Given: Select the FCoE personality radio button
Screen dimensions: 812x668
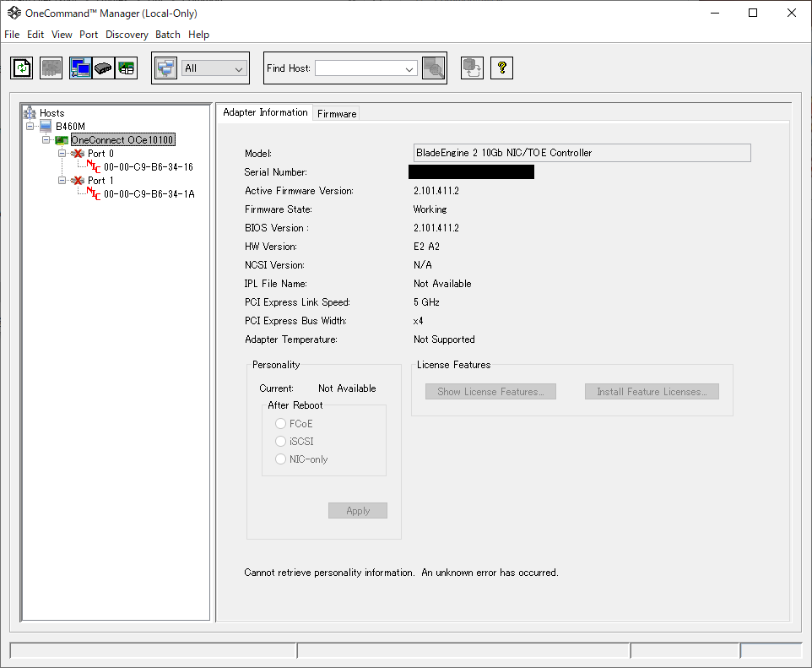Looking at the screenshot, I should [281, 424].
